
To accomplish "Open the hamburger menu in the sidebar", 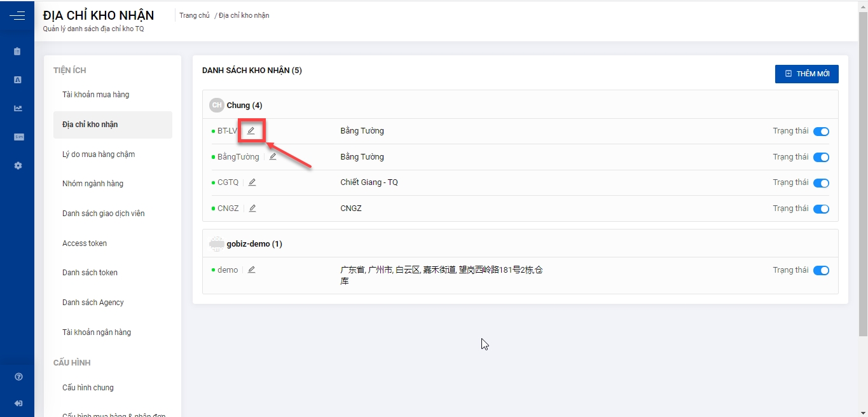I will click(x=17, y=16).
